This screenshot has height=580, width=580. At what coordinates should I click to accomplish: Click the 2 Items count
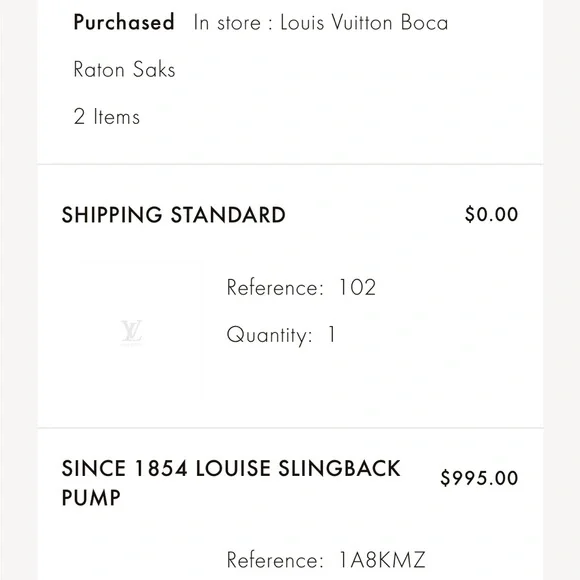pos(107,117)
